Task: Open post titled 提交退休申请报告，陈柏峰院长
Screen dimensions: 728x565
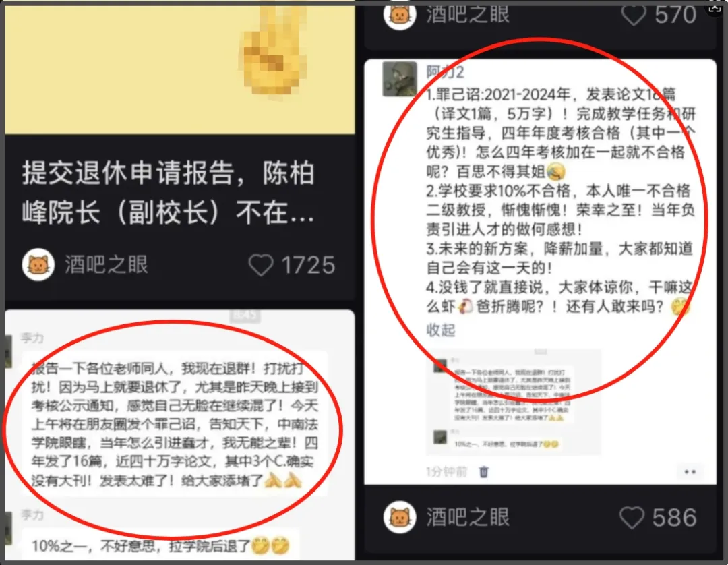Action: click(x=168, y=193)
